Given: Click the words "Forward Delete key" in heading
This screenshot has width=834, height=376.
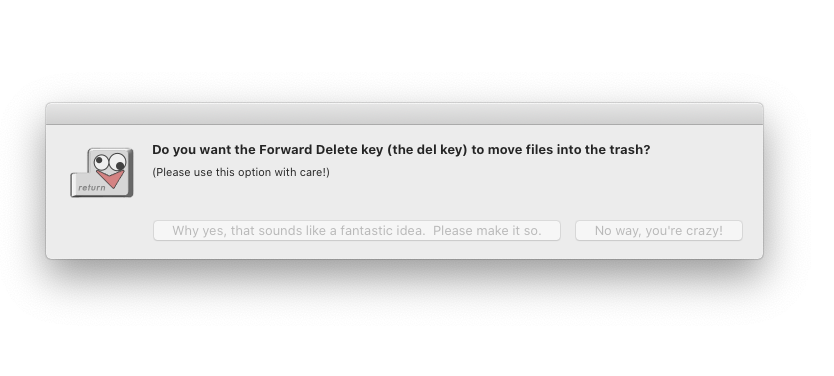Looking at the screenshot, I should (x=321, y=150).
